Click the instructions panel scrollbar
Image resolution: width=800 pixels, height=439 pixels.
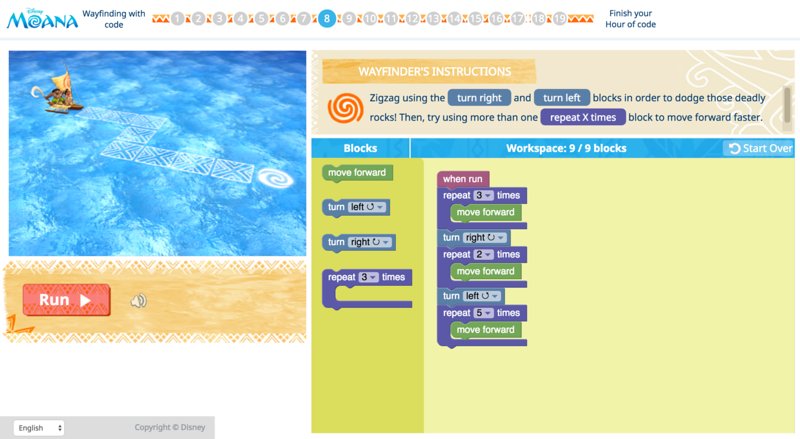(787, 106)
